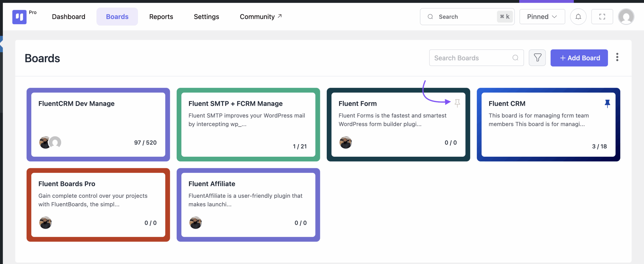Expand the Pinned dropdown
644x264 pixels.
click(x=542, y=17)
